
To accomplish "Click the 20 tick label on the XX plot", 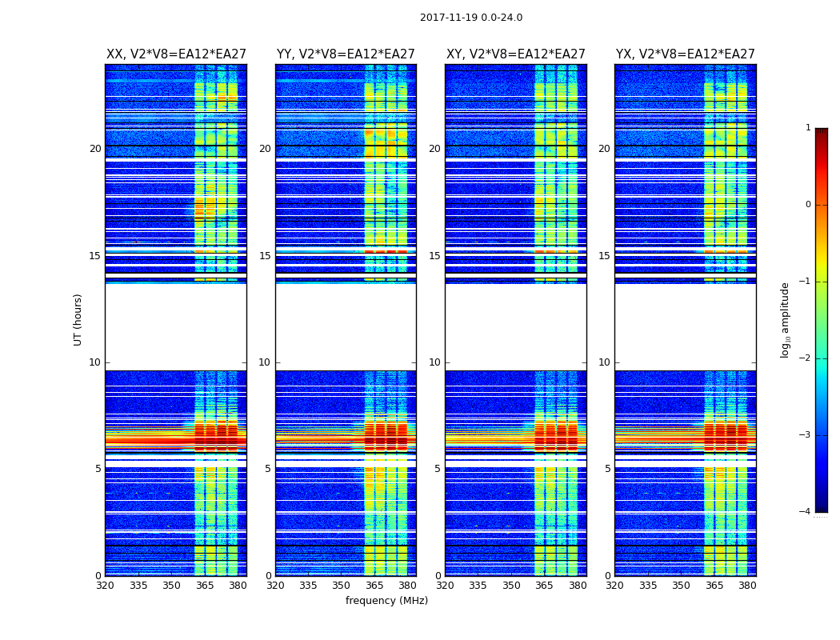I will [95, 148].
